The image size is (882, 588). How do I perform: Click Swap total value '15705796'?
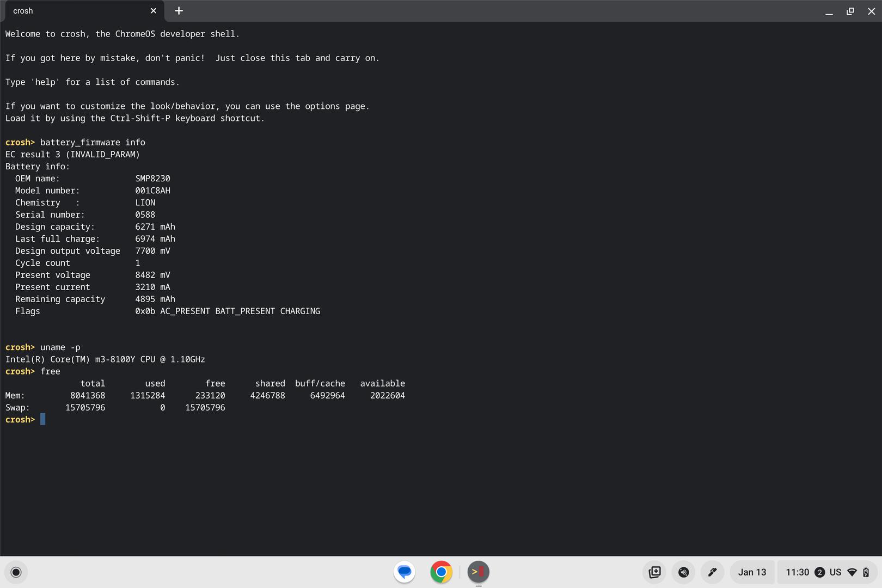click(85, 407)
